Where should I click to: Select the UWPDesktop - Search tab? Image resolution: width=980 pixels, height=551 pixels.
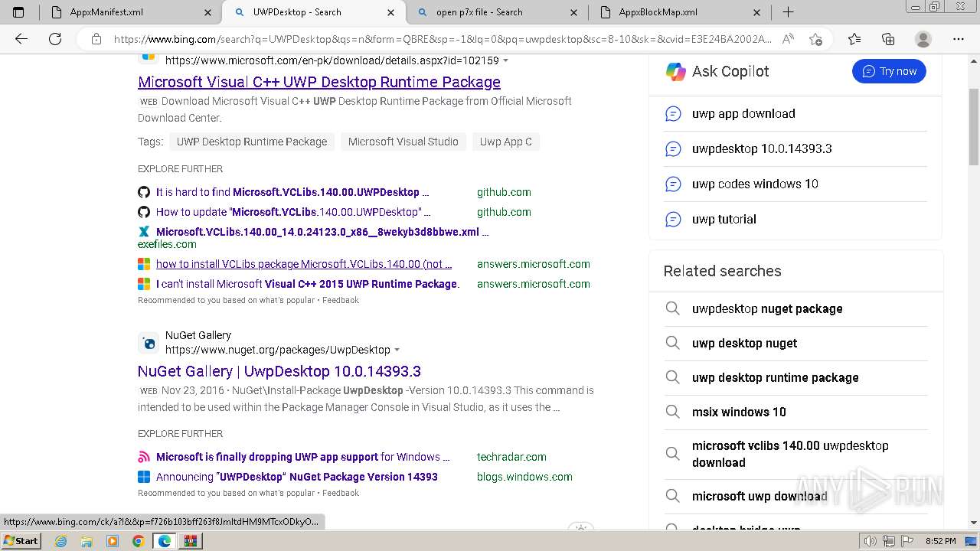[313, 12]
